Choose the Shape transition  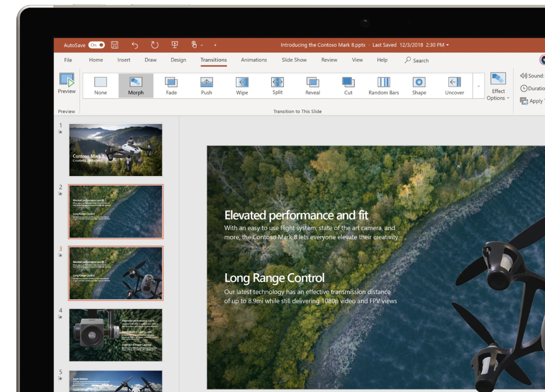click(419, 85)
